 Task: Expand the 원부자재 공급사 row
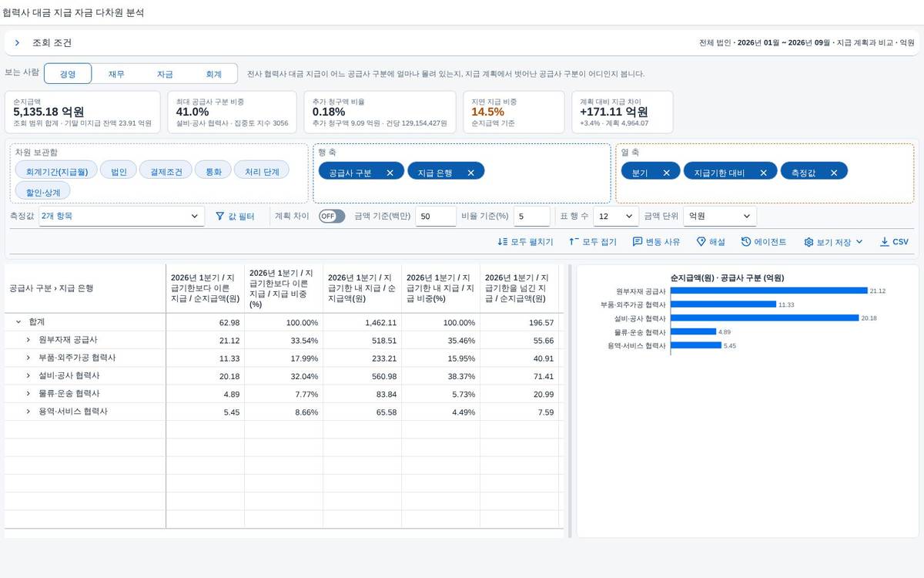tap(28, 340)
